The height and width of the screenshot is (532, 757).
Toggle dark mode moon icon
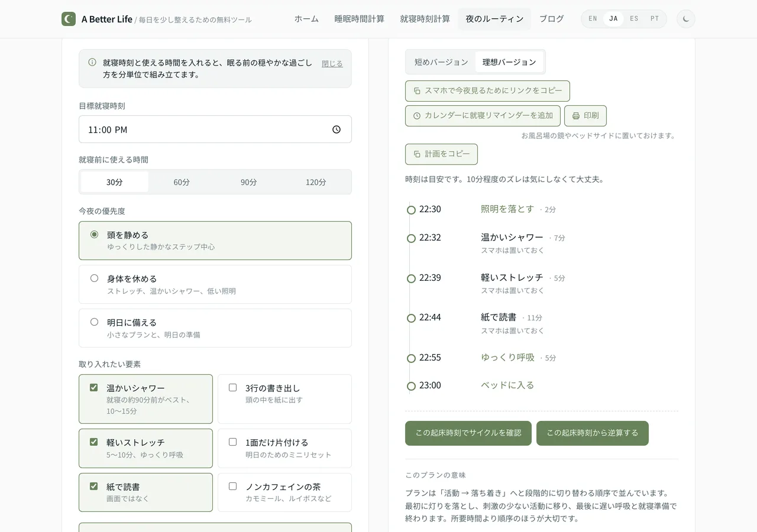[x=686, y=19]
